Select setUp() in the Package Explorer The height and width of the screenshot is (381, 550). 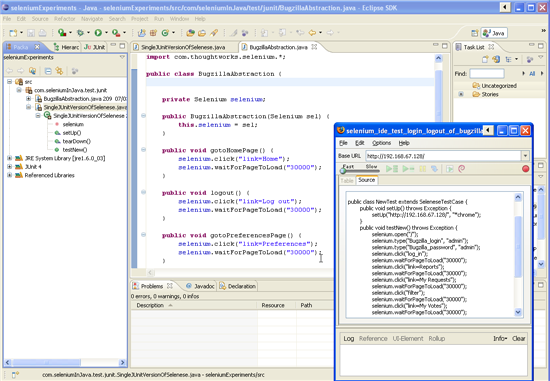pyautogui.click(x=72, y=133)
